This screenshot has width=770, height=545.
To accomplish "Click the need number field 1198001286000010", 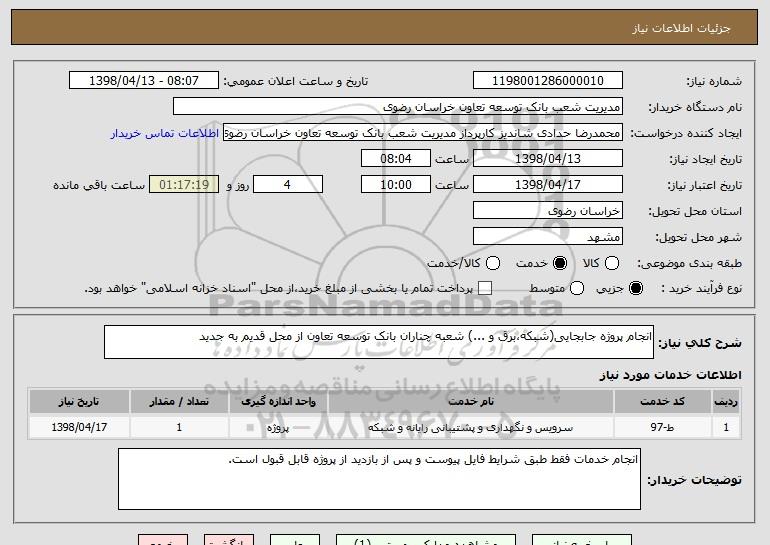I will tap(548, 81).
